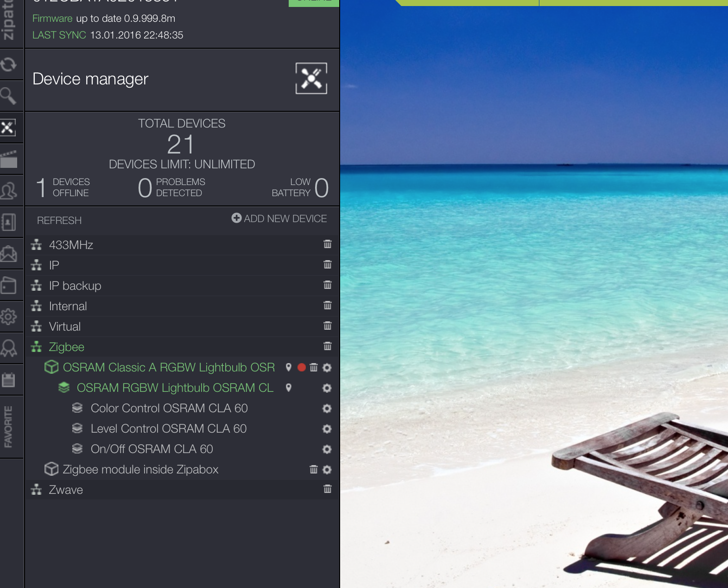
Task: Open settings gear for Color Control OSRAM
Action: [327, 409]
